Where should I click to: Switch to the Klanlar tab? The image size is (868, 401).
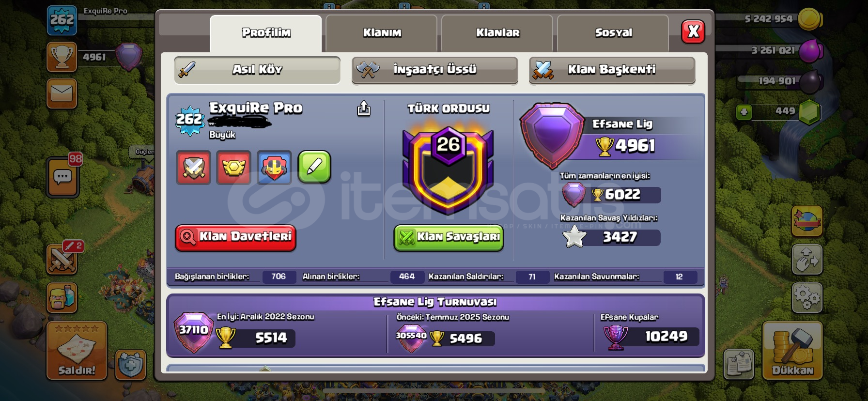(x=497, y=33)
